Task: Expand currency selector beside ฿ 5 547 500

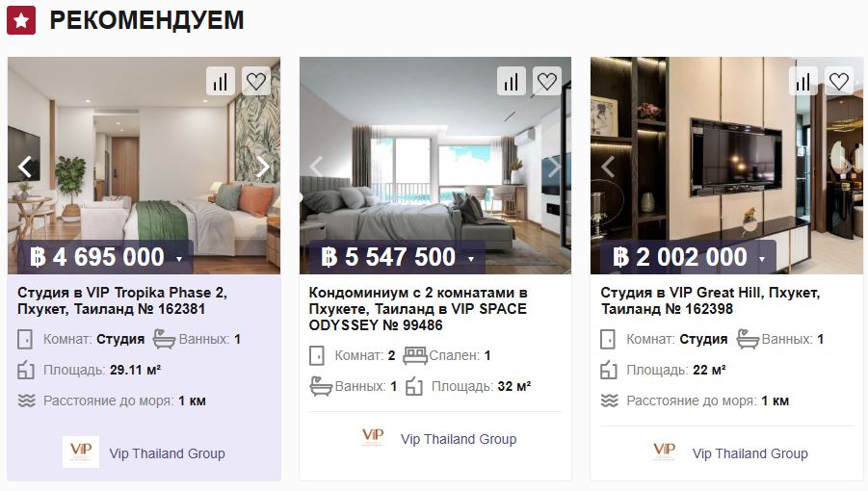Action: click(471, 259)
